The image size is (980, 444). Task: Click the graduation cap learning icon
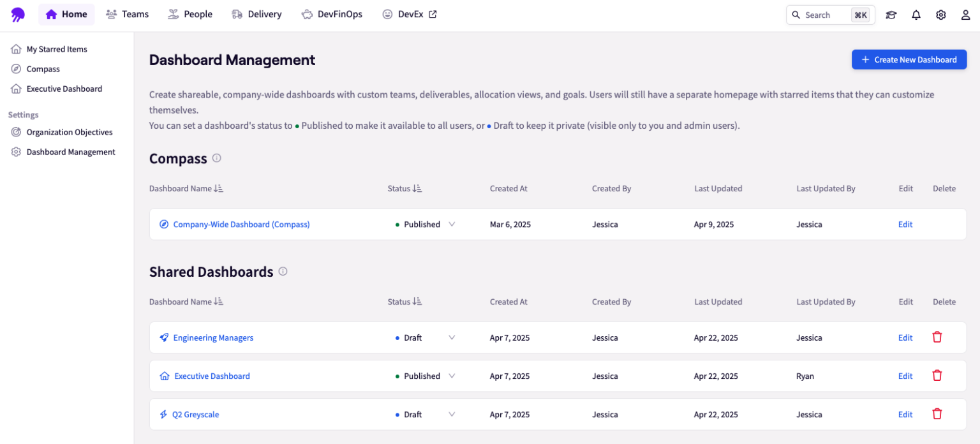pos(891,14)
